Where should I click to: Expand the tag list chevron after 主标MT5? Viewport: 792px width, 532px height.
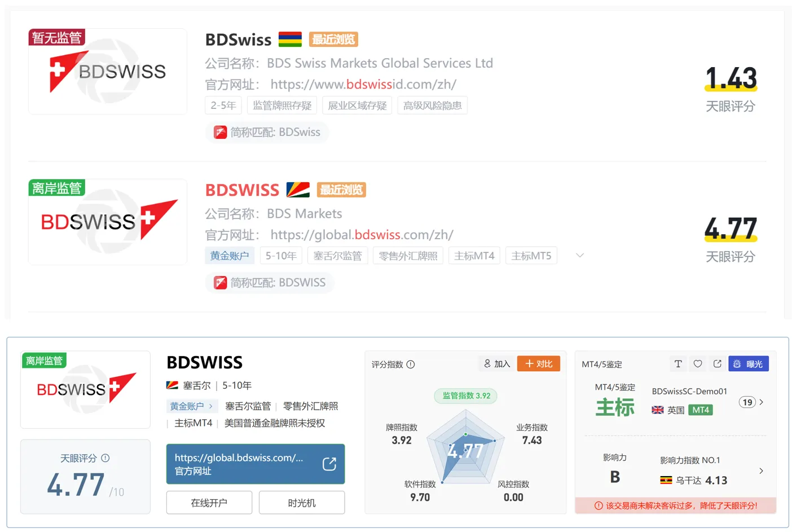(579, 256)
